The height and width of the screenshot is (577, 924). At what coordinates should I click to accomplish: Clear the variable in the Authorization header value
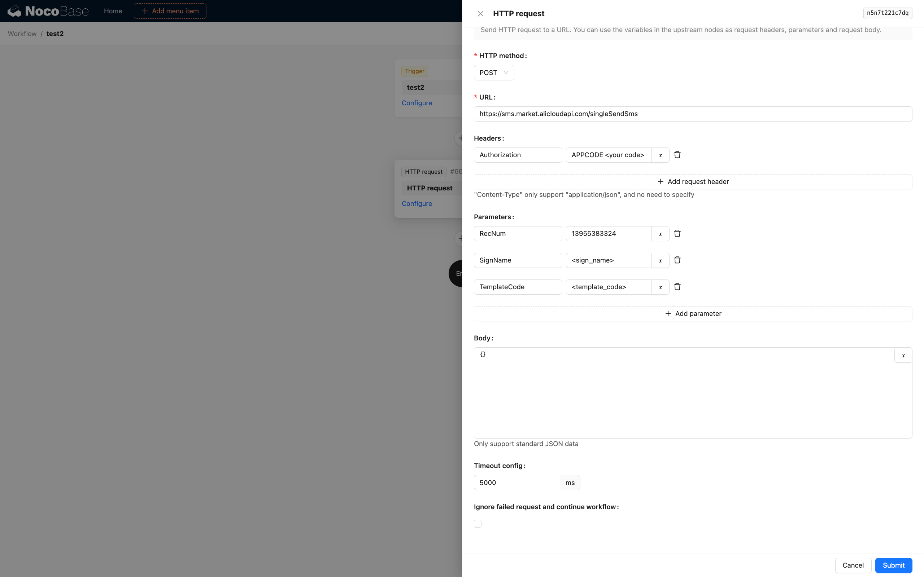[x=660, y=155]
